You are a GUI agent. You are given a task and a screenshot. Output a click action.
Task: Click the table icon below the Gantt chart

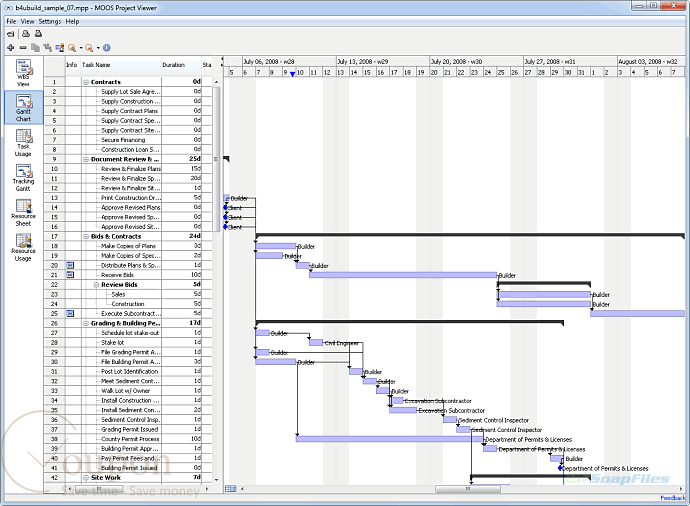[x=231, y=489]
